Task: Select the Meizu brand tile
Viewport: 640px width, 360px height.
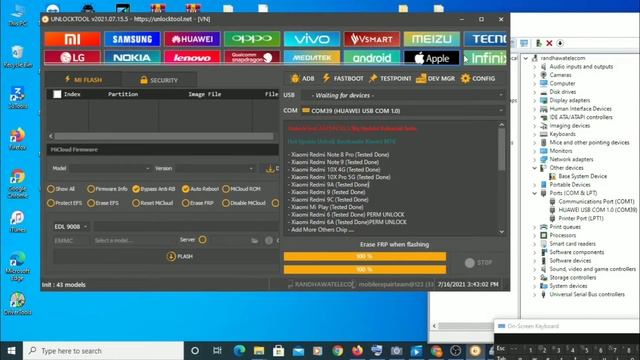Action: point(431,39)
